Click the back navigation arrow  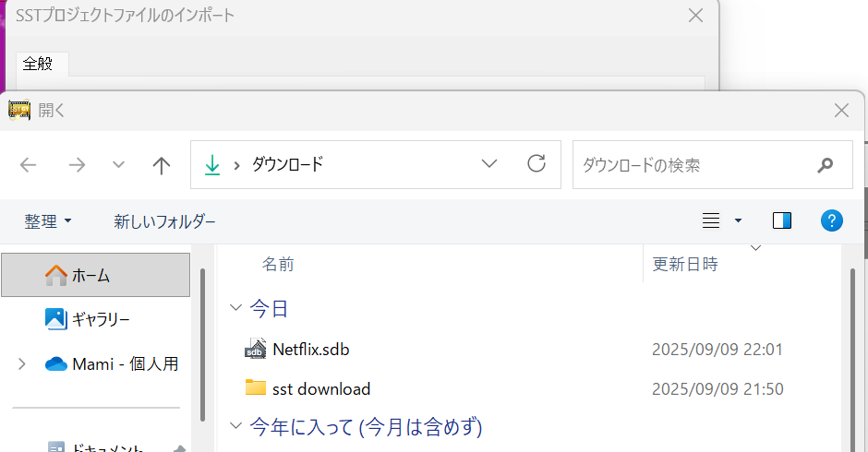coord(29,165)
